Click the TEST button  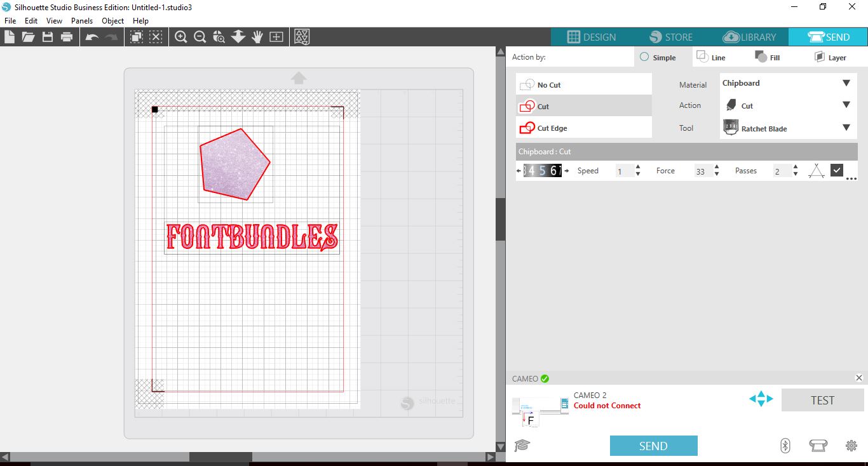coord(822,401)
